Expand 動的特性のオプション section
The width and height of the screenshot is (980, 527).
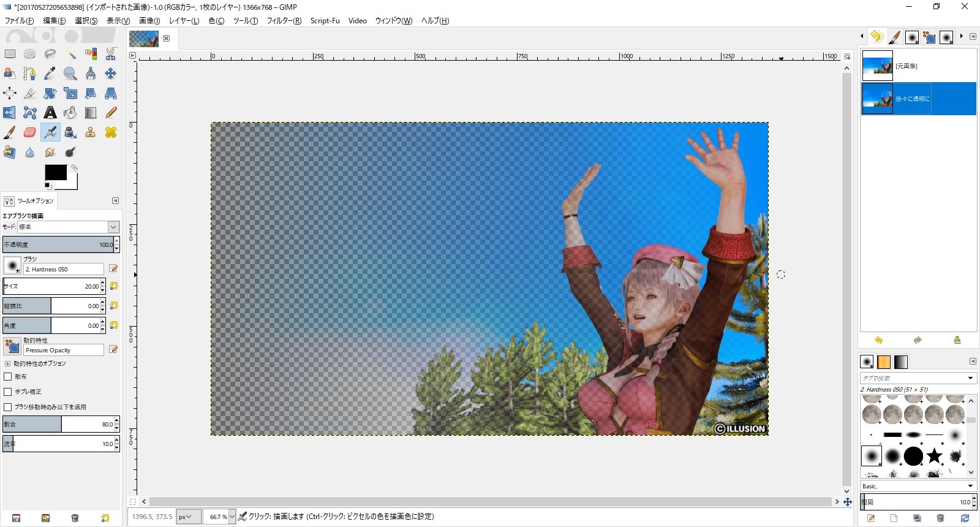(x=7, y=363)
